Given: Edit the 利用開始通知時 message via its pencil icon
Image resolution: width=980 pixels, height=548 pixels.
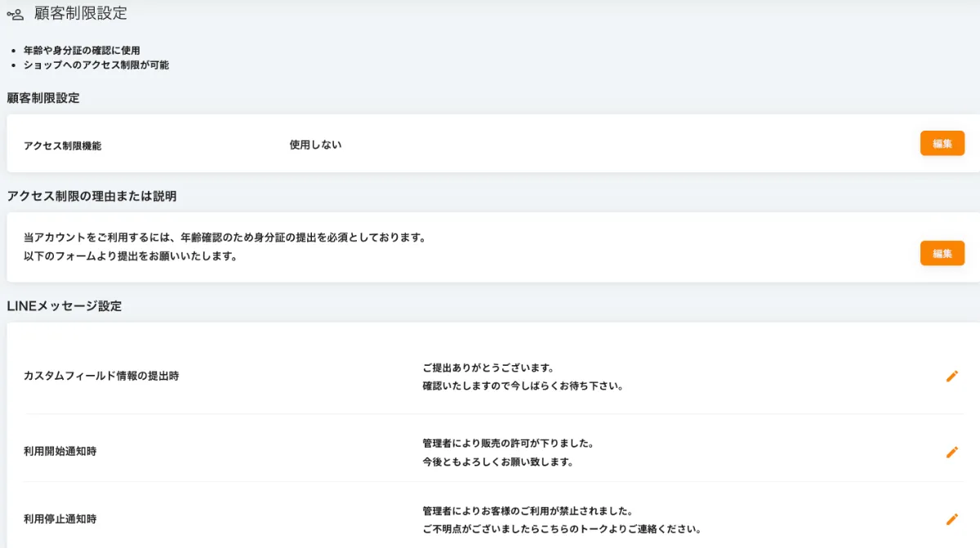Looking at the screenshot, I should coord(952,451).
